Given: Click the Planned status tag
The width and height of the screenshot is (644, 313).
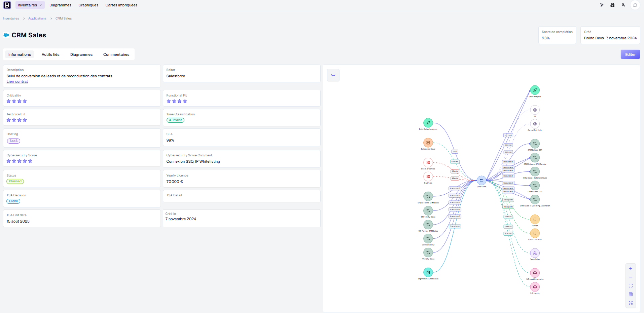Looking at the screenshot, I should coord(15,181).
